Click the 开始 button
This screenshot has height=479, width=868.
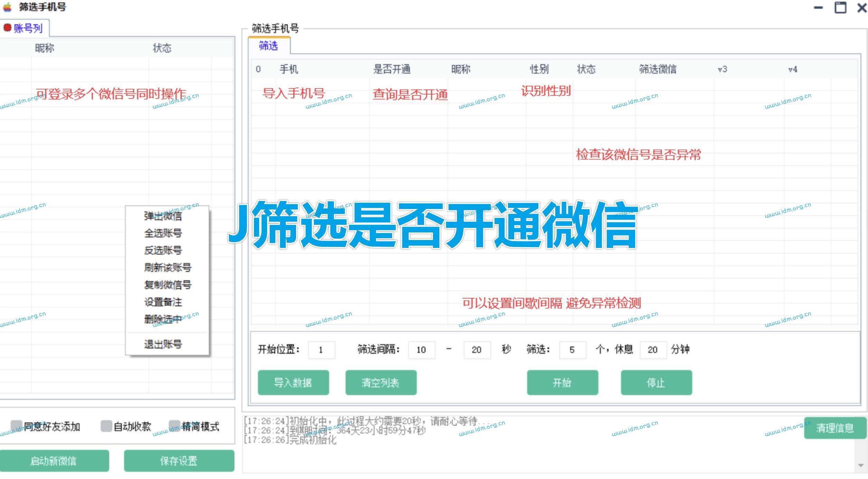pyautogui.click(x=563, y=383)
